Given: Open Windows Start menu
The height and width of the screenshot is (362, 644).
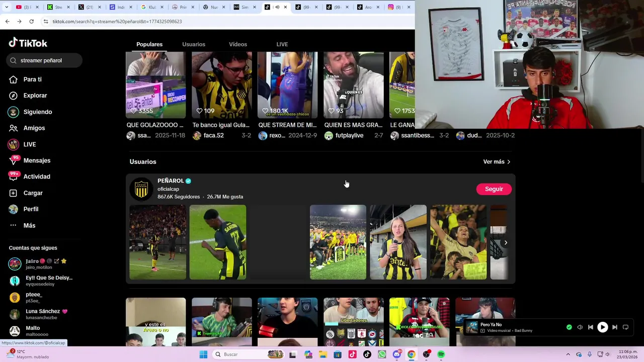Looking at the screenshot, I should coord(203,354).
